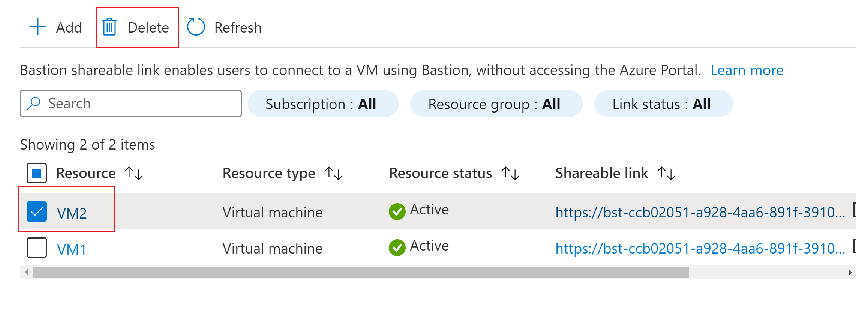Click the Delete toolbar label
The width and height of the screenshot is (868, 312).
coord(148,28)
